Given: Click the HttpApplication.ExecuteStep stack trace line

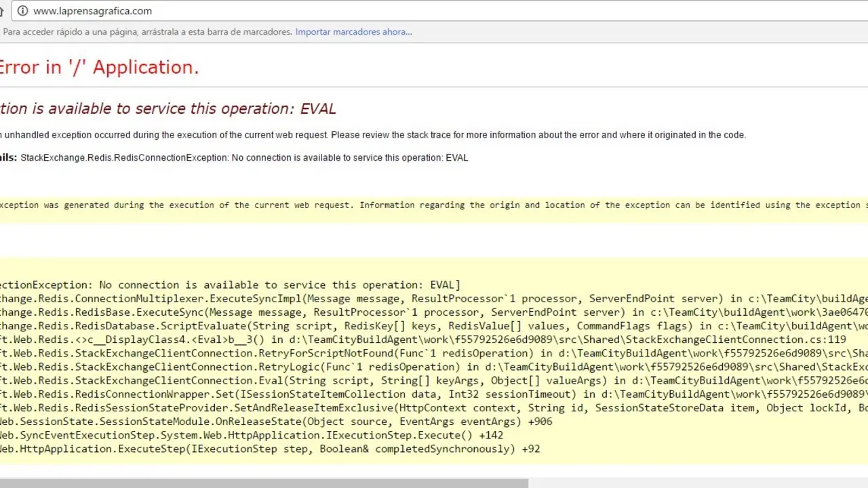Looking at the screenshot, I should coord(270,449).
